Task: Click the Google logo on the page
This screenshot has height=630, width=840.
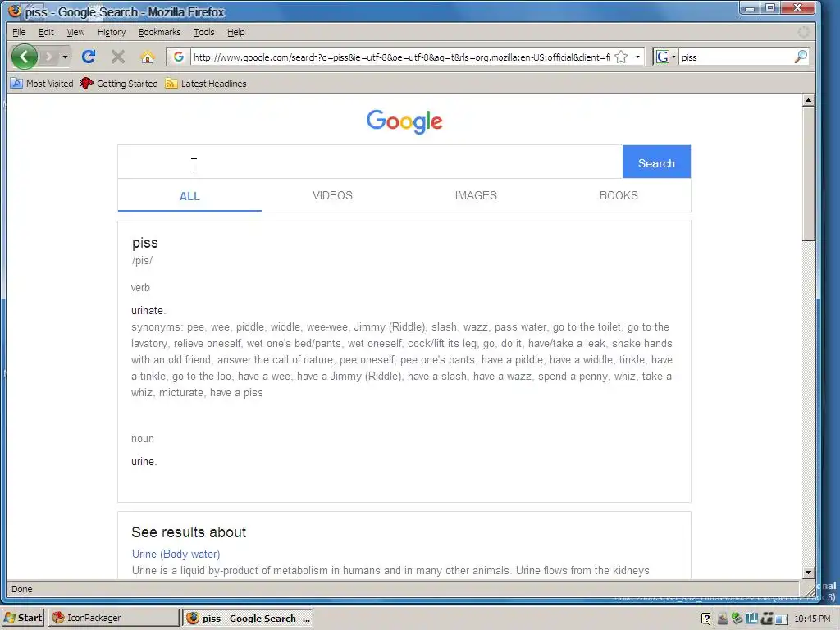Action: 404,121
